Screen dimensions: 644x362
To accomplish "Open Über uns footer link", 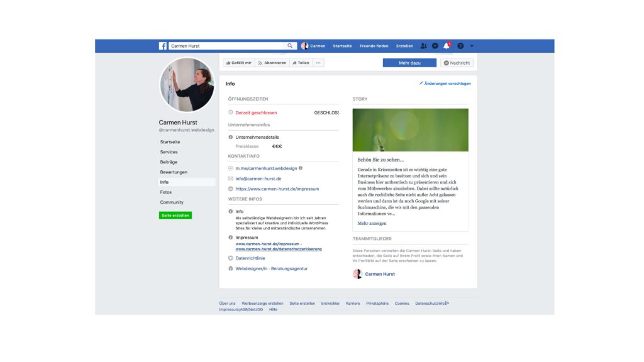I will [227, 304].
